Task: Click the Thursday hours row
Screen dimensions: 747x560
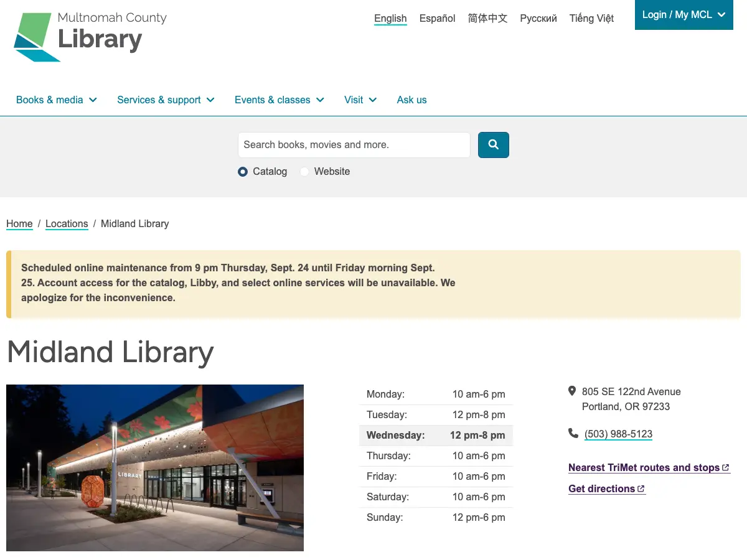Action: [x=436, y=456]
